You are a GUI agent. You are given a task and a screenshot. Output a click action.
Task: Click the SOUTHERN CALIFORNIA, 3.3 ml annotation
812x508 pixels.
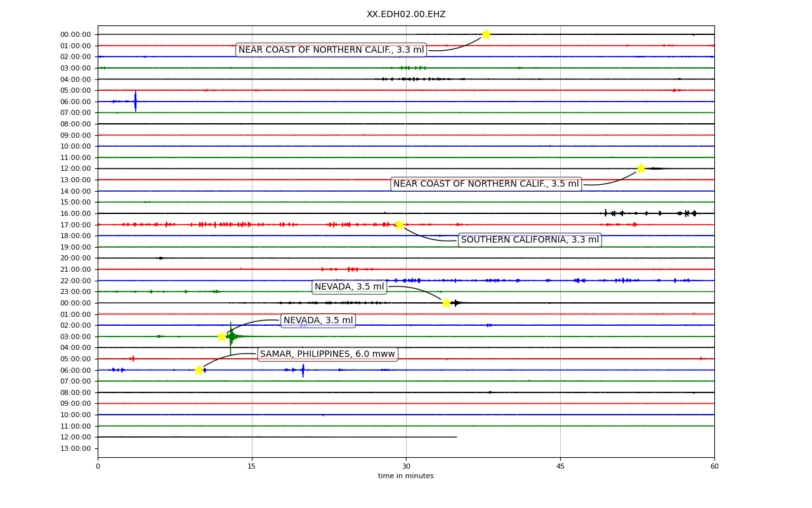point(530,240)
